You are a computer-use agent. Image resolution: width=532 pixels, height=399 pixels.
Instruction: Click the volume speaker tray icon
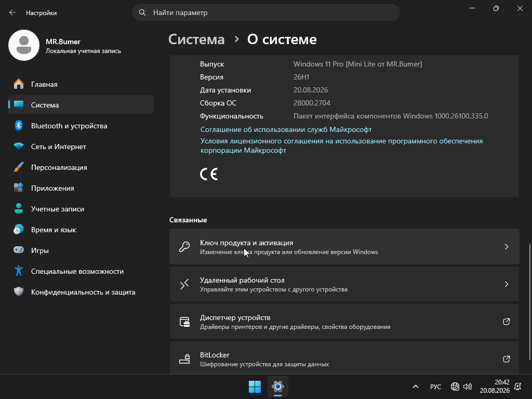pos(467,387)
